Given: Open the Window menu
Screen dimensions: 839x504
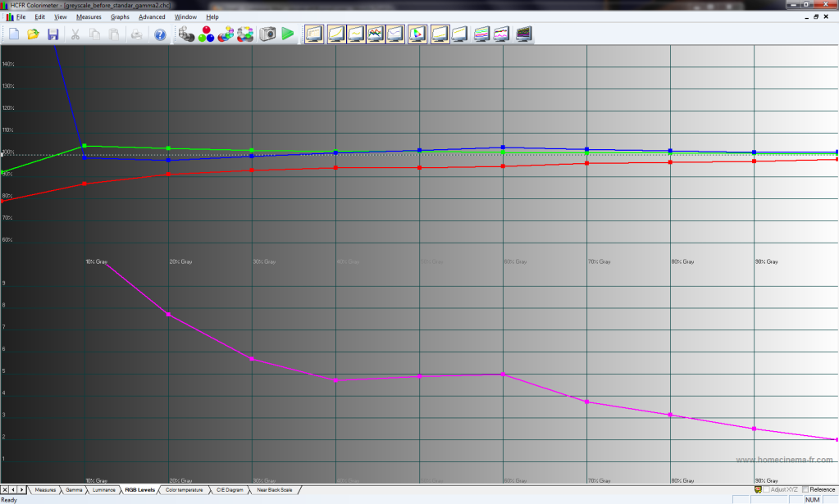Looking at the screenshot, I should point(185,17).
